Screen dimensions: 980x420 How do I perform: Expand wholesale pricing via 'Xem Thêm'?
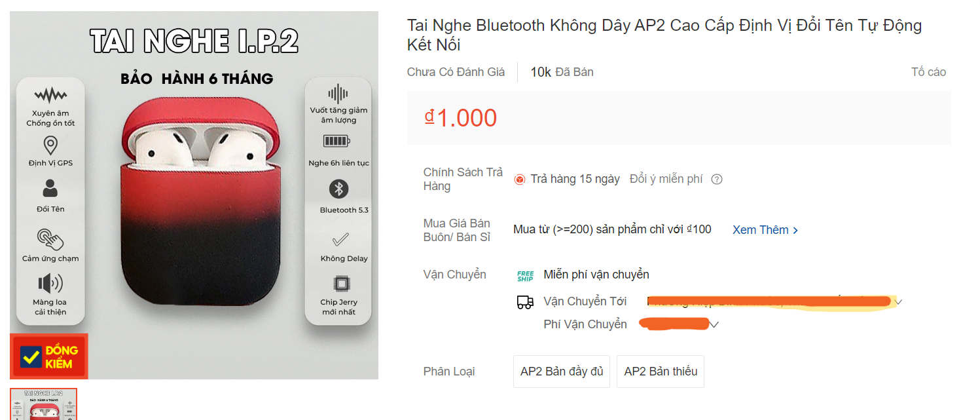pyautogui.click(x=765, y=230)
